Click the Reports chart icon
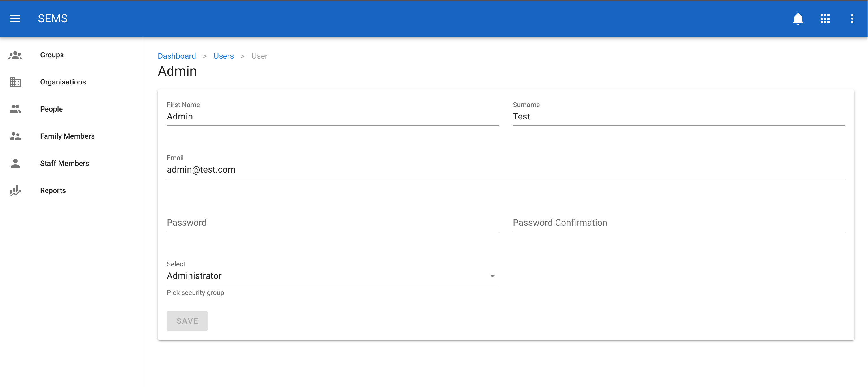The width and height of the screenshot is (868, 387). pos(15,190)
